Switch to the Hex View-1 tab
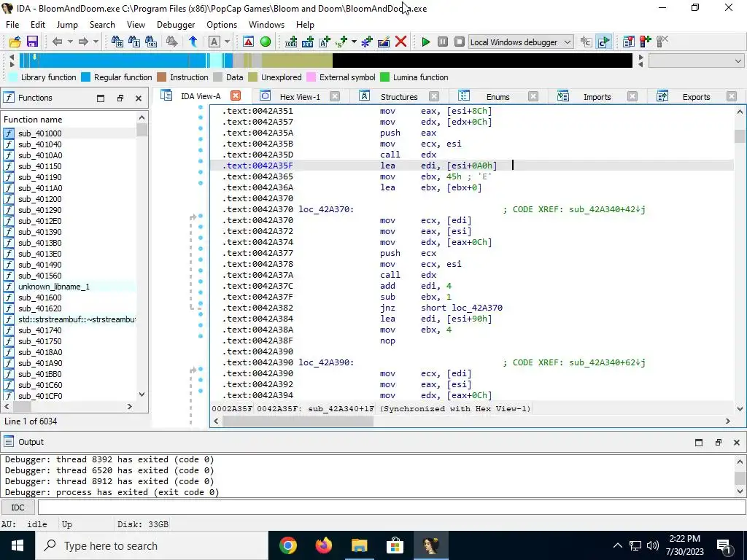The image size is (747, 560). pos(300,97)
